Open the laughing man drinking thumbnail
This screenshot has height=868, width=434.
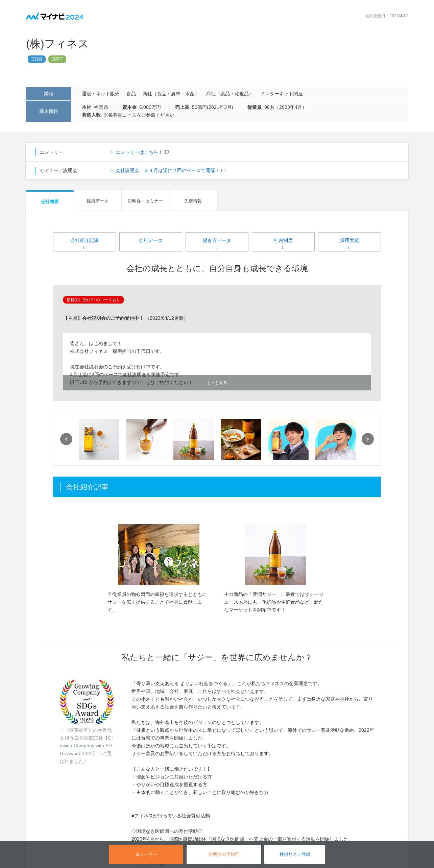click(336, 439)
